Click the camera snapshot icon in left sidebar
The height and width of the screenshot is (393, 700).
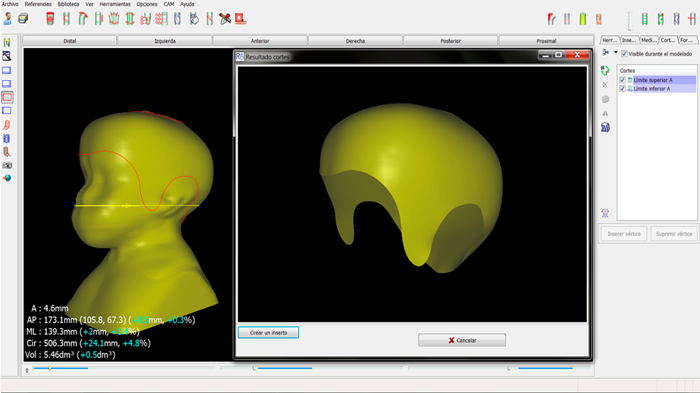coord(7,165)
